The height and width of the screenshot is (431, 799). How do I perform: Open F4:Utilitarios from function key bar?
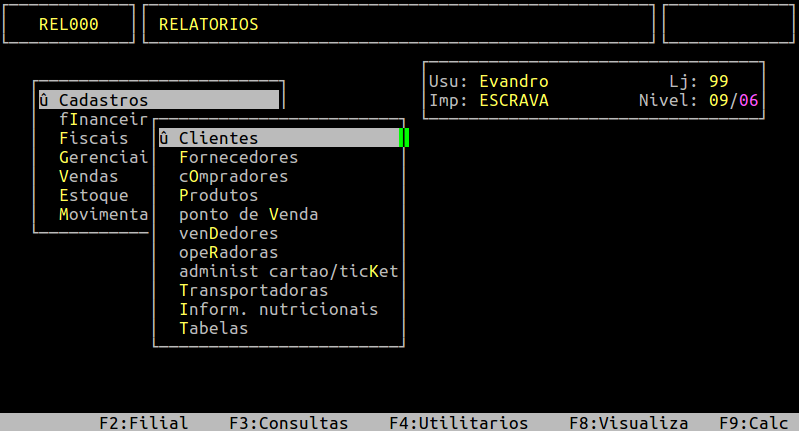(459, 423)
